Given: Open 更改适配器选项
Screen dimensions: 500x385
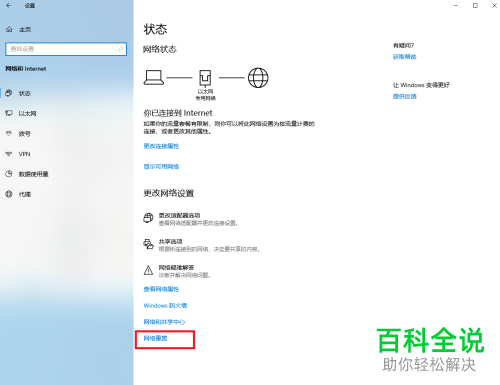Looking at the screenshot, I should point(179,215).
